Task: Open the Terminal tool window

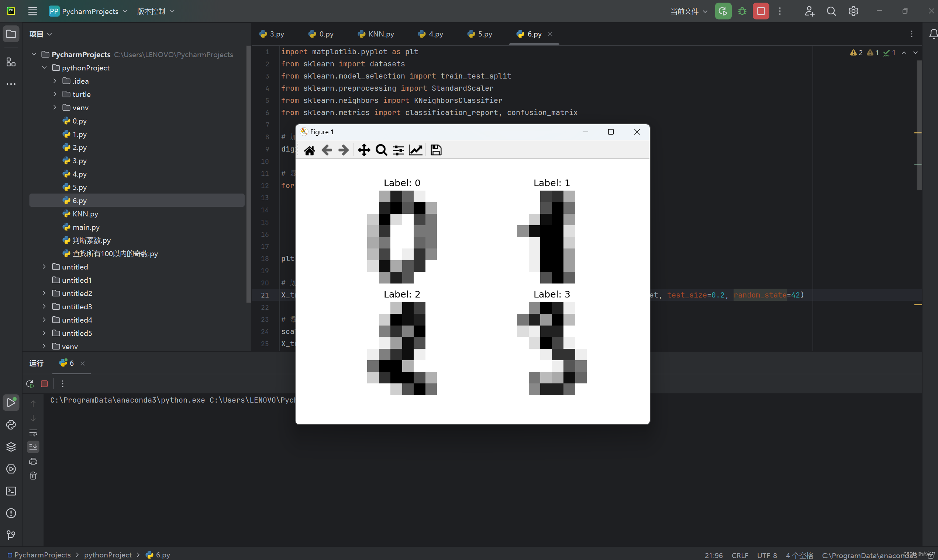Action: 11,491
